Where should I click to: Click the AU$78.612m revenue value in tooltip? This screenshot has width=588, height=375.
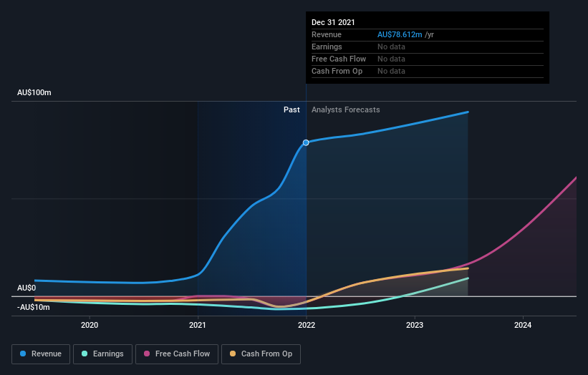point(400,34)
